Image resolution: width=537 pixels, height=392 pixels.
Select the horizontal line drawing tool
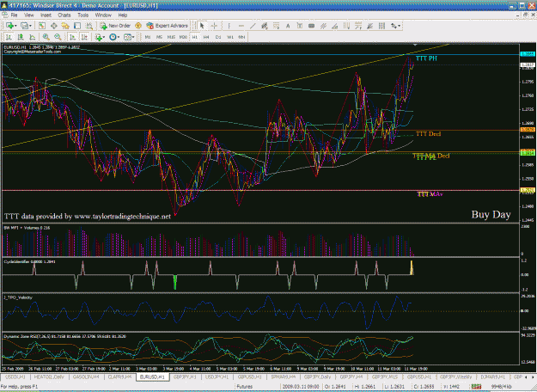tap(241, 26)
